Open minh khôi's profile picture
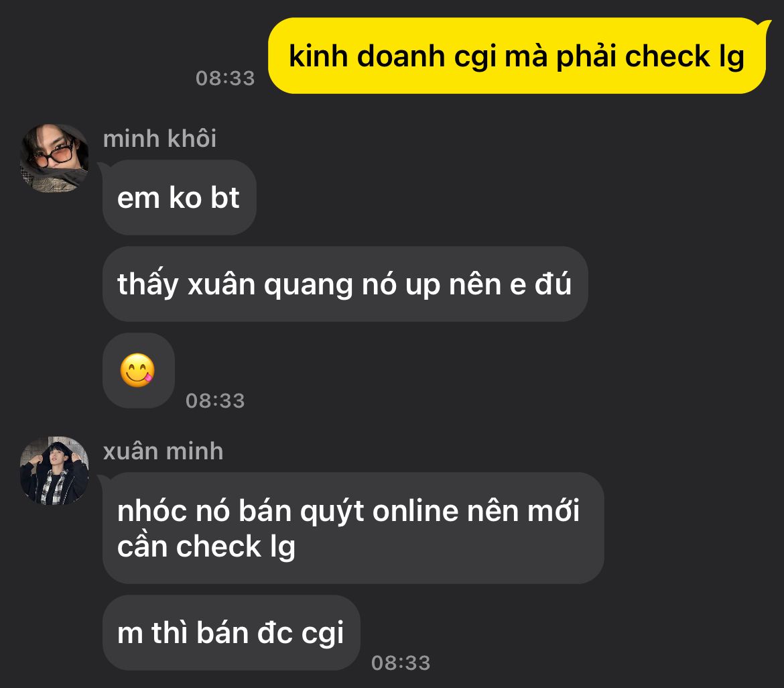This screenshot has height=688, width=784. pos(54,158)
